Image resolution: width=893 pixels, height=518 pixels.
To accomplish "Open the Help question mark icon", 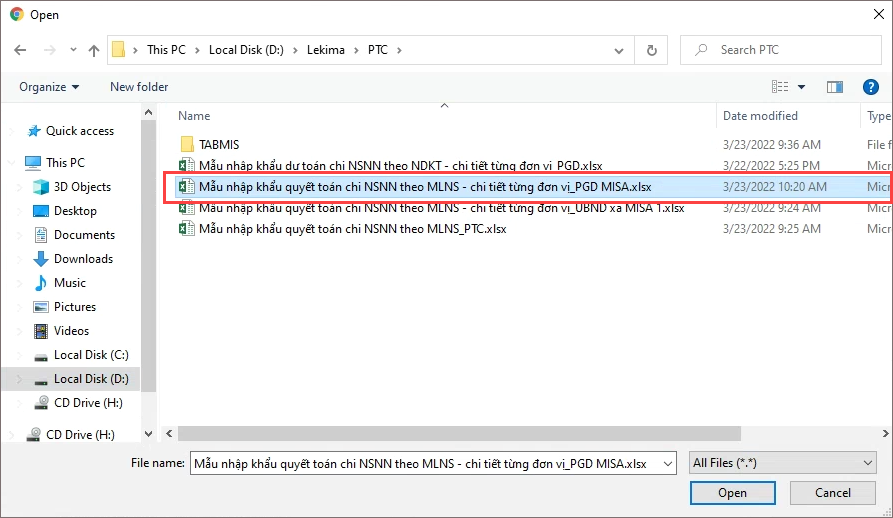I will pyautogui.click(x=870, y=87).
